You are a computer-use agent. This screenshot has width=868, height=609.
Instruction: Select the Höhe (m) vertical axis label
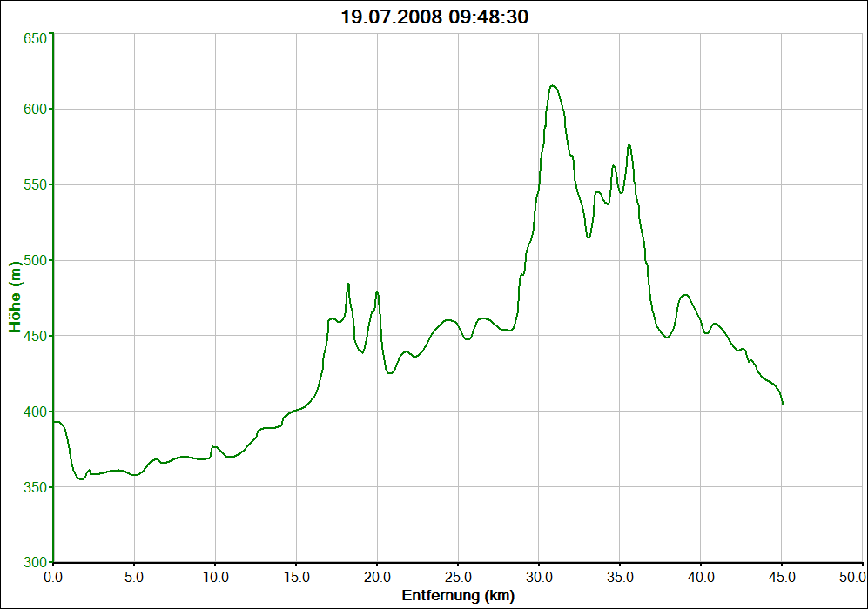(15, 298)
